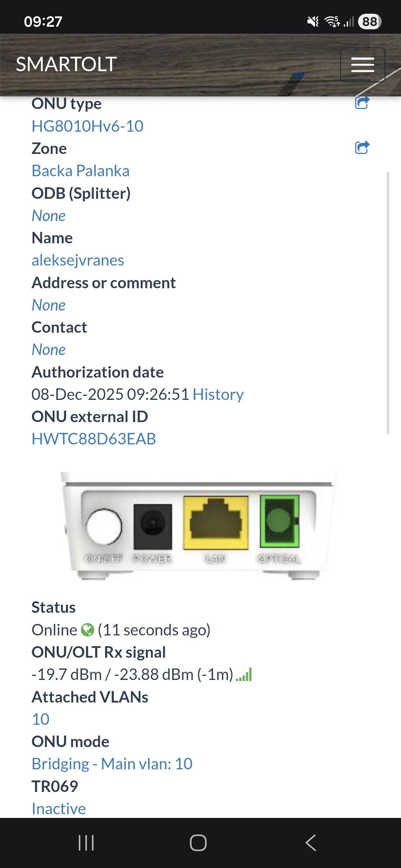Click the Zone move icon
Screen dimensions: 401x868
point(362,147)
